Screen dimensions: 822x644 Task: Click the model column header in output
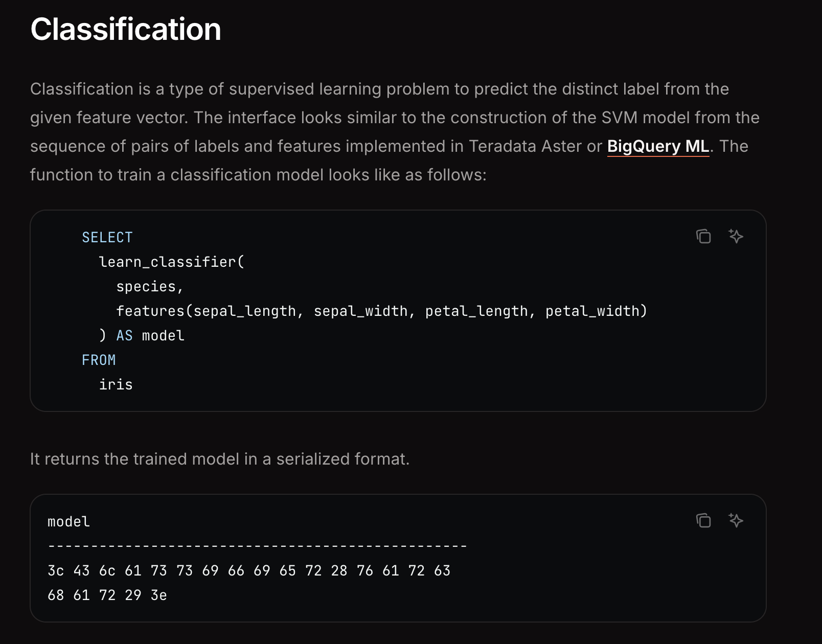(68, 522)
